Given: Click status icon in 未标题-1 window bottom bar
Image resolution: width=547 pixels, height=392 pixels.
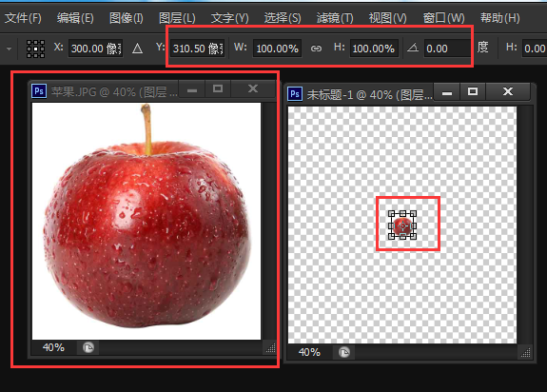Looking at the screenshot, I should pyautogui.click(x=344, y=352).
